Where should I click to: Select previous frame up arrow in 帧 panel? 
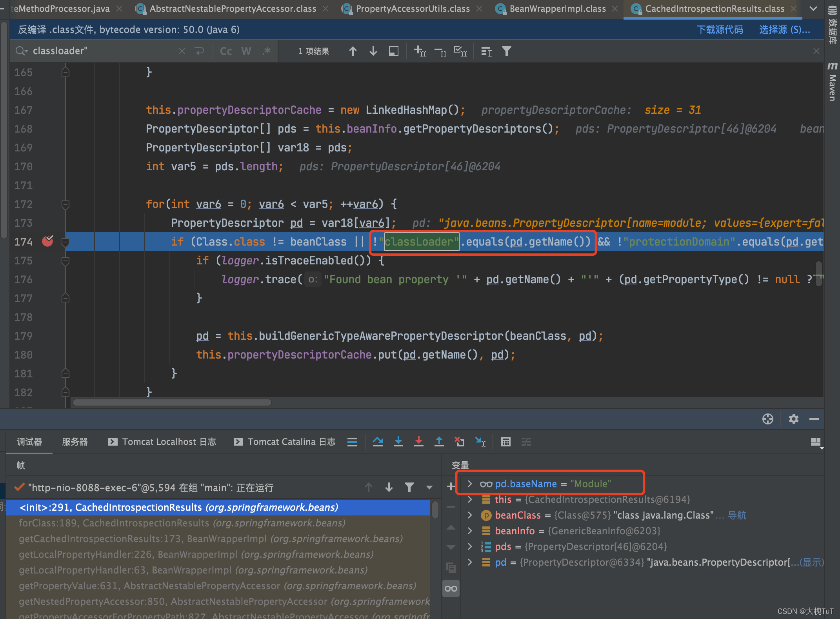368,487
